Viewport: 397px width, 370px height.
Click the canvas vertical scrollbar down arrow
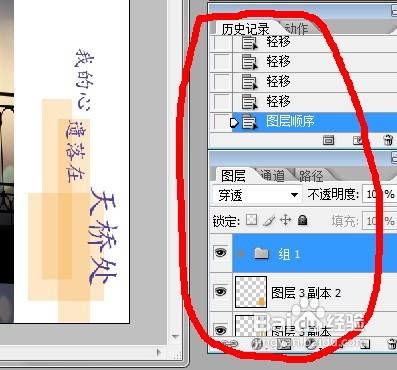click(176, 337)
